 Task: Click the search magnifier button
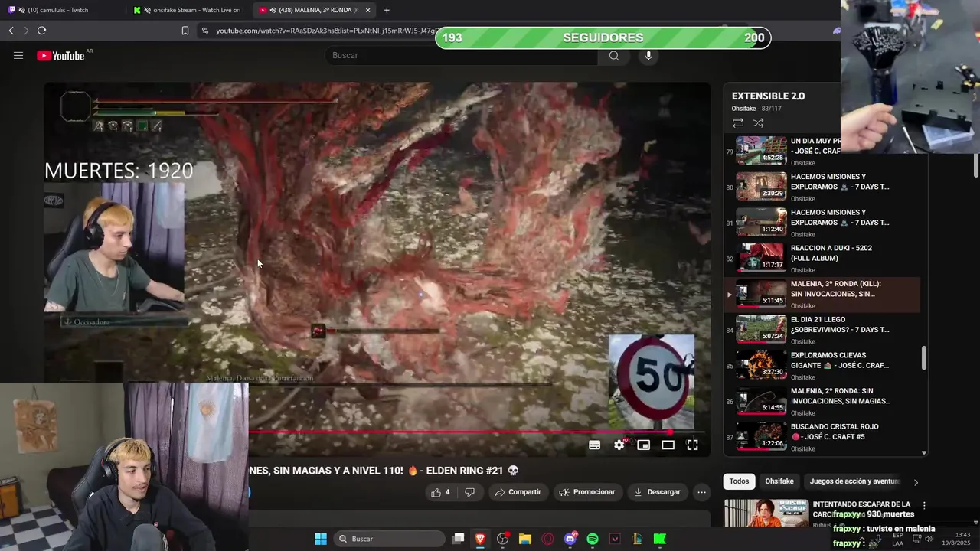coord(614,55)
